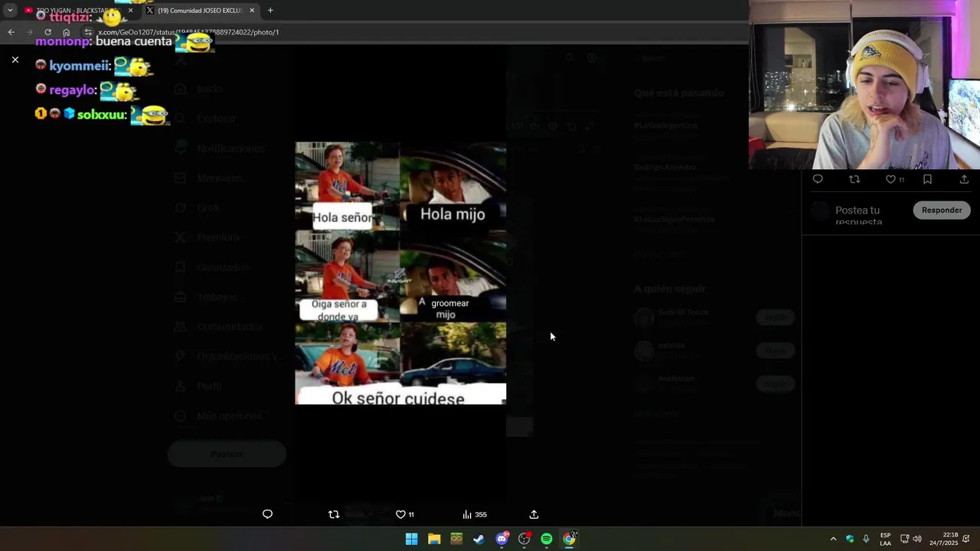
Task: Click regaylo username in chat overlay
Action: pyautogui.click(x=73, y=90)
